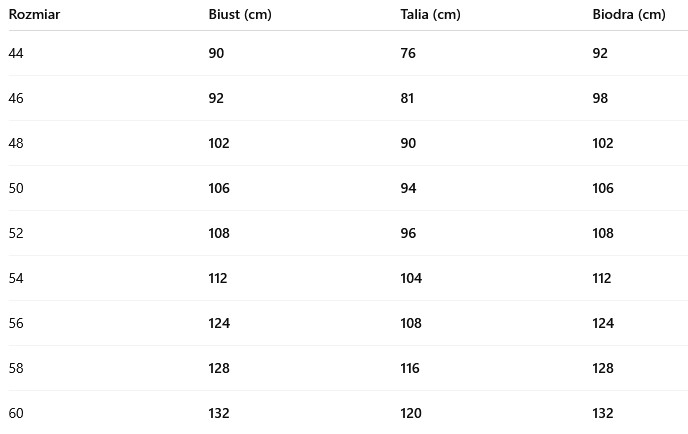Select Talia value 81 for size 46
Viewport: 688px width, 434px height.
tap(408, 98)
